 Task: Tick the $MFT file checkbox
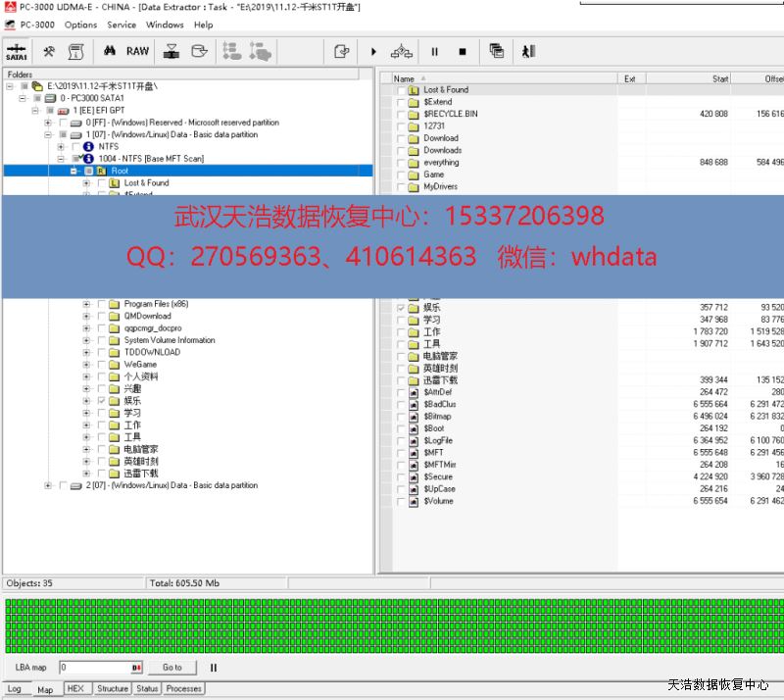point(401,453)
